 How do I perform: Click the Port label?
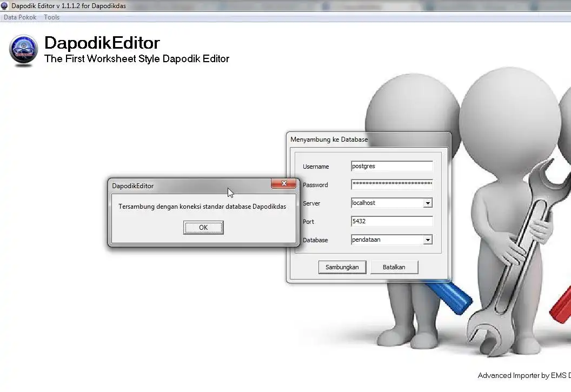coord(308,222)
